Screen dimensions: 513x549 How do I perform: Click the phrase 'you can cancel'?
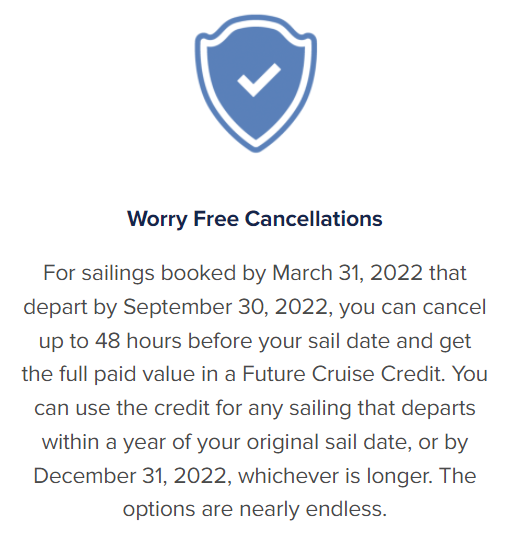[413, 307]
